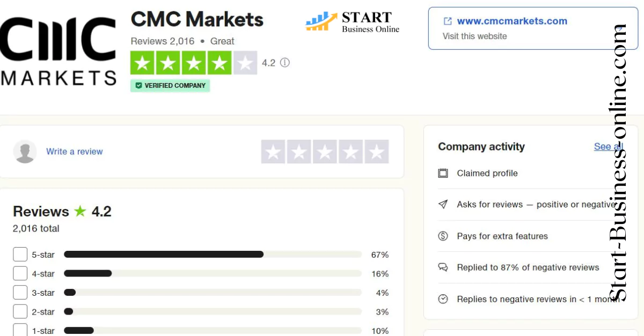The image size is (644, 336).
Task: Click the TrustScore info icon beside 4.2
Action: [x=285, y=63]
